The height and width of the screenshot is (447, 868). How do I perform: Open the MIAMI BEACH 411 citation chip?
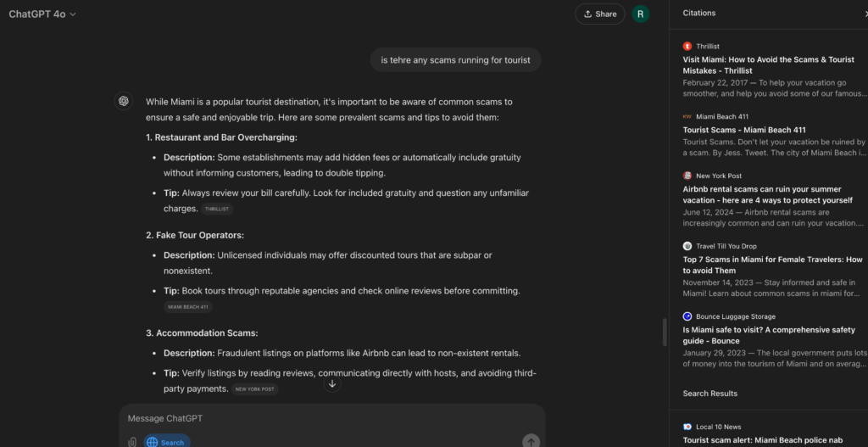pyautogui.click(x=188, y=307)
